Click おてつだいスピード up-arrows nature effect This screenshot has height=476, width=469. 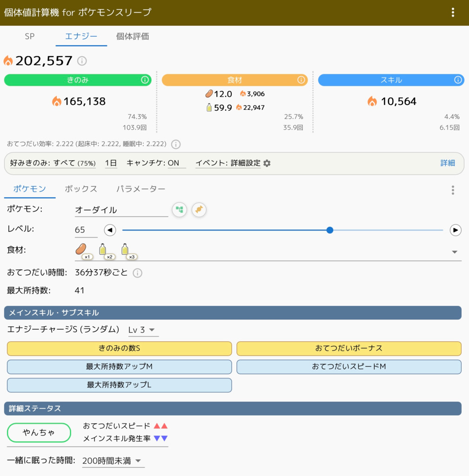(x=161, y=426)
